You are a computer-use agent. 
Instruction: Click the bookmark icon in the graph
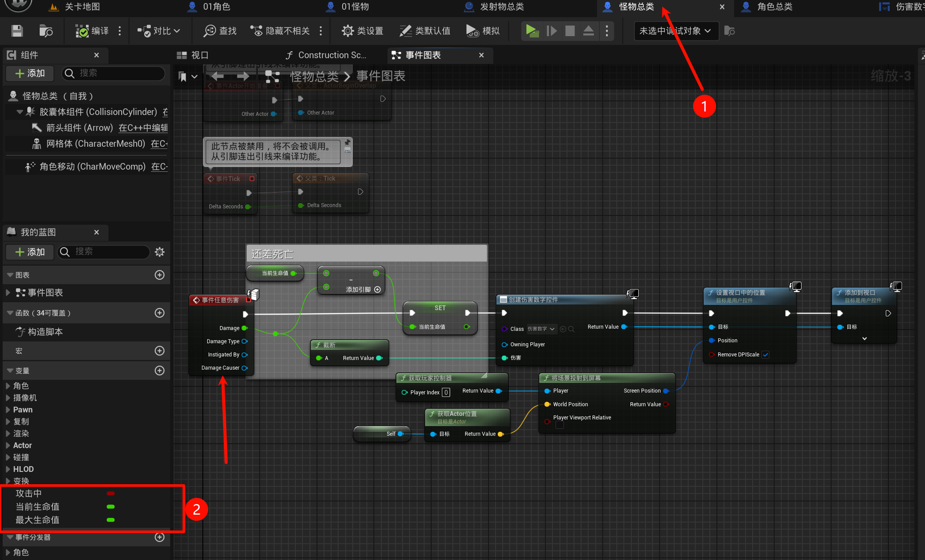183,77
